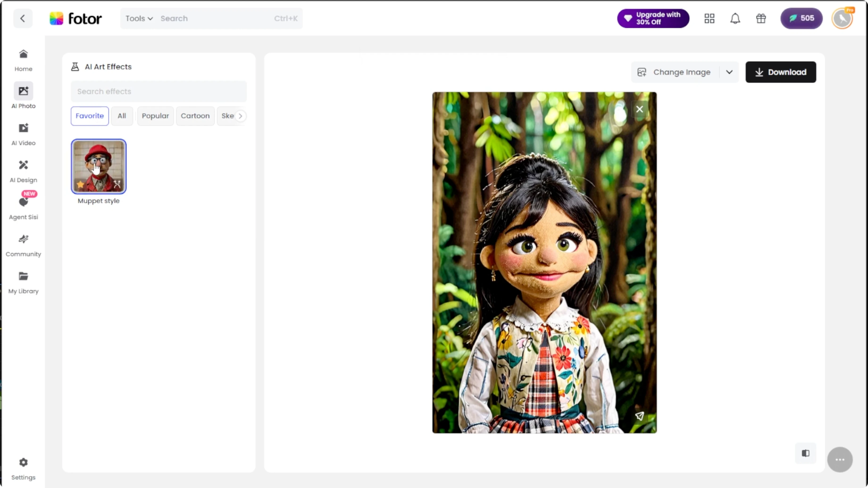Download the generated image
The image size is (868, 488).
[780, 72]
